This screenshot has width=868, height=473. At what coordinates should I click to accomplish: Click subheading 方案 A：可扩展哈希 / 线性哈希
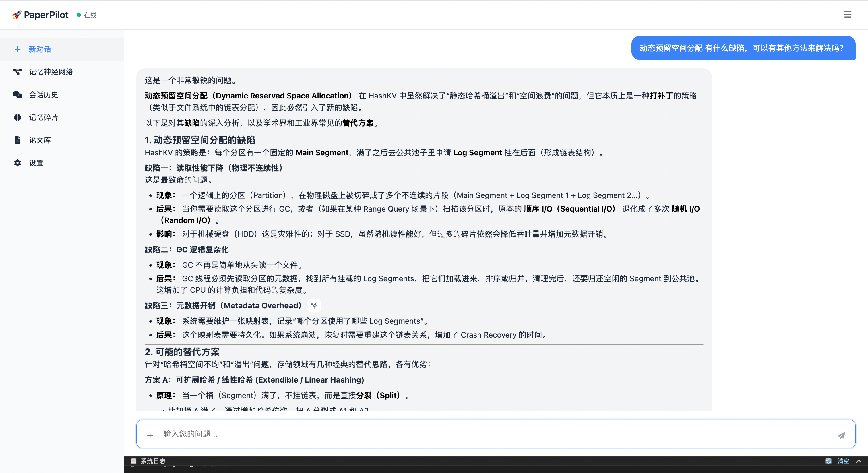(x=254, y=380)
